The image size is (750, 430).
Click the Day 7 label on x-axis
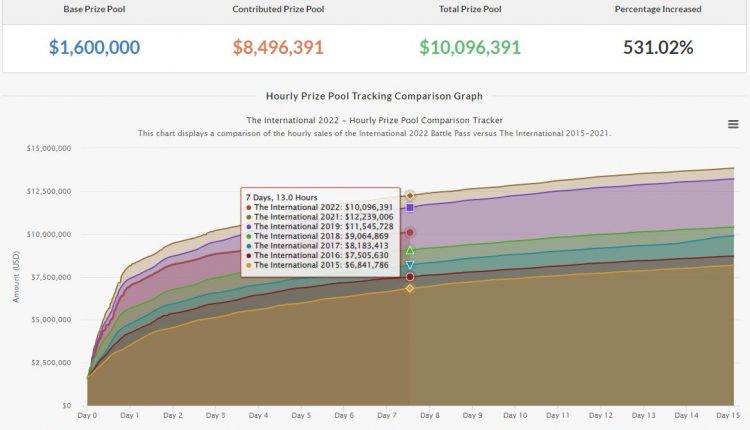387,415
